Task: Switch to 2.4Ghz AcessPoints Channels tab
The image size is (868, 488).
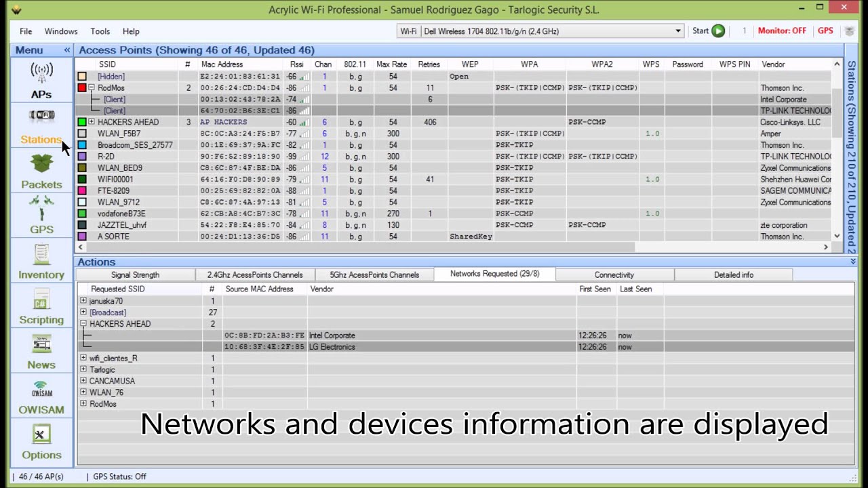Action: click(x=255, y=274)
